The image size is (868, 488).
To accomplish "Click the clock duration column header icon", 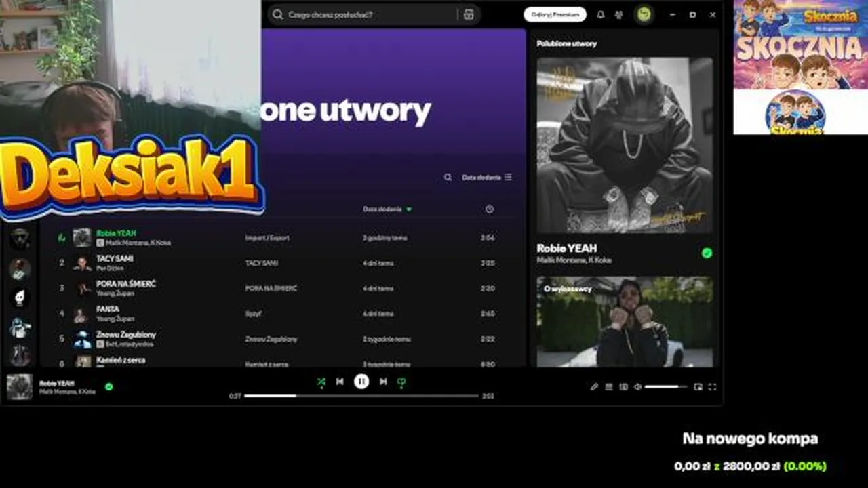I will coord(490,209).
